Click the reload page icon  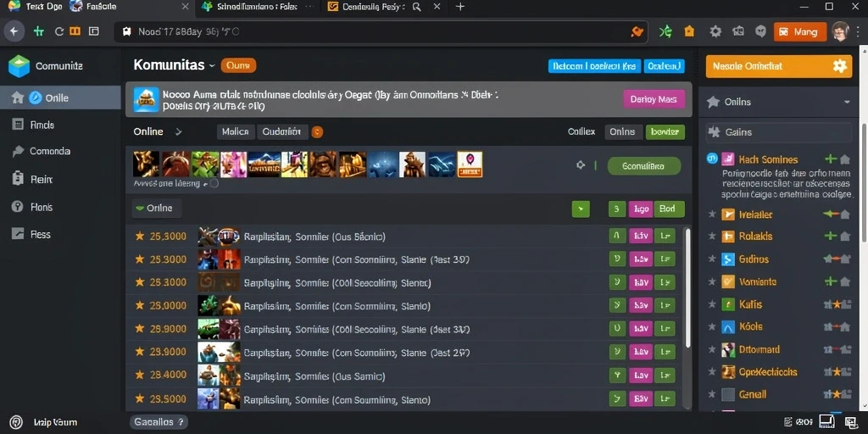click(59, 31)
